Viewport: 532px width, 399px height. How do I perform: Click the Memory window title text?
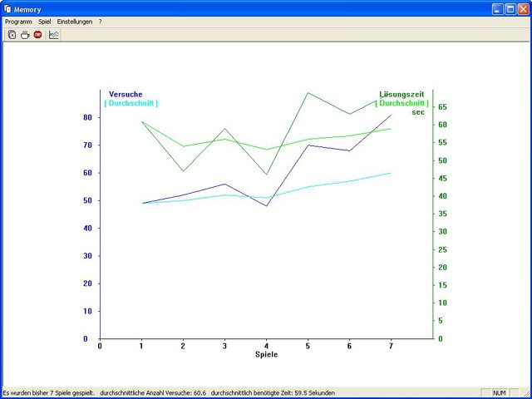27,9
